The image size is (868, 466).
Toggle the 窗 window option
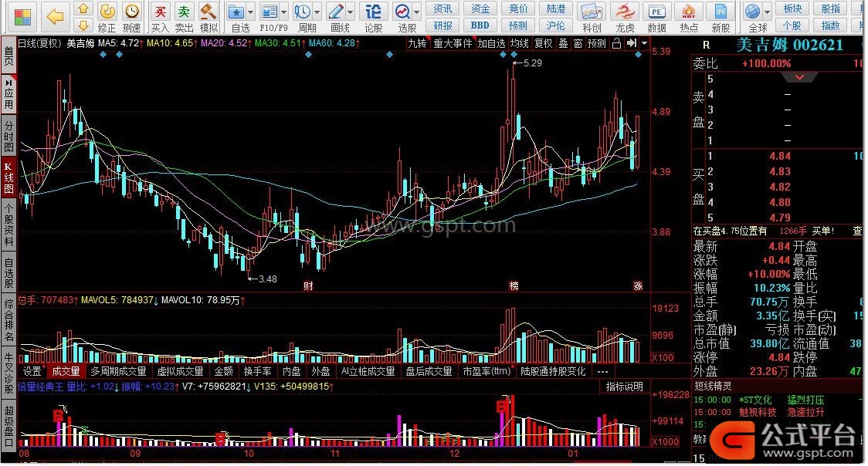tap(578, 43)
